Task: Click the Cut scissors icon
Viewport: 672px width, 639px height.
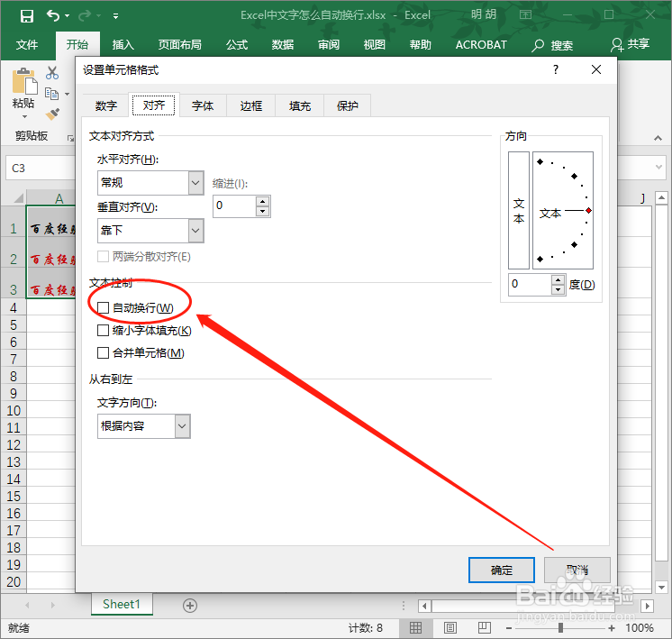Action: tap(52, 73)
